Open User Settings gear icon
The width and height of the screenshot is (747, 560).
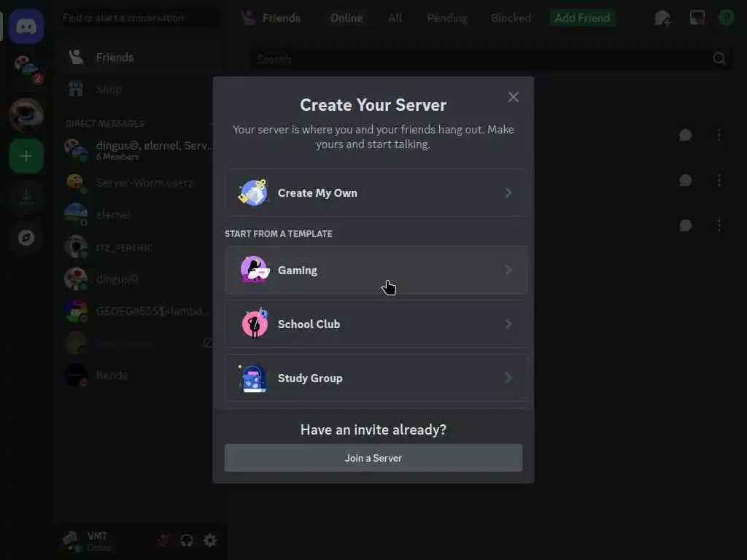pos(210,540)
